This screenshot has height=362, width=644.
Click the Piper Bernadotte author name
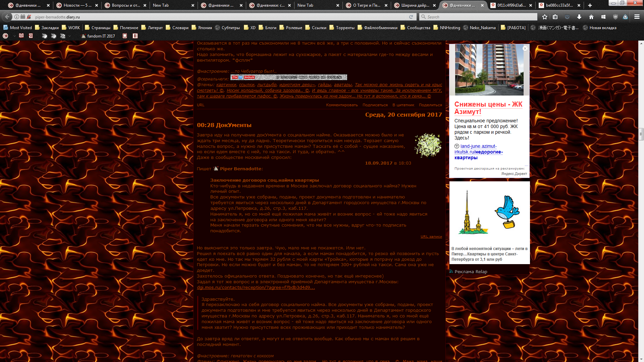pyautogui.click(x=241, y=169)
